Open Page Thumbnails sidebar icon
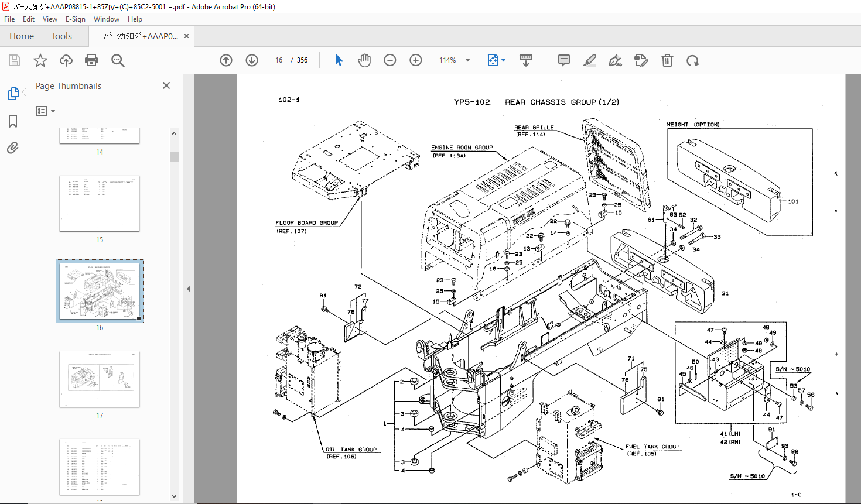The height and width of the screenshot is (504, 861). click(x=13, y=94)
